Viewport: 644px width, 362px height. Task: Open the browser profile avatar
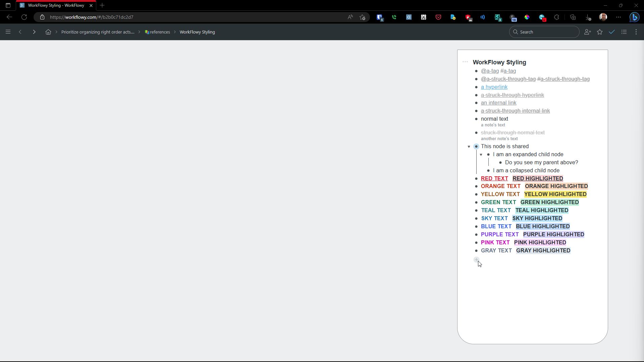tap(603, 17)
